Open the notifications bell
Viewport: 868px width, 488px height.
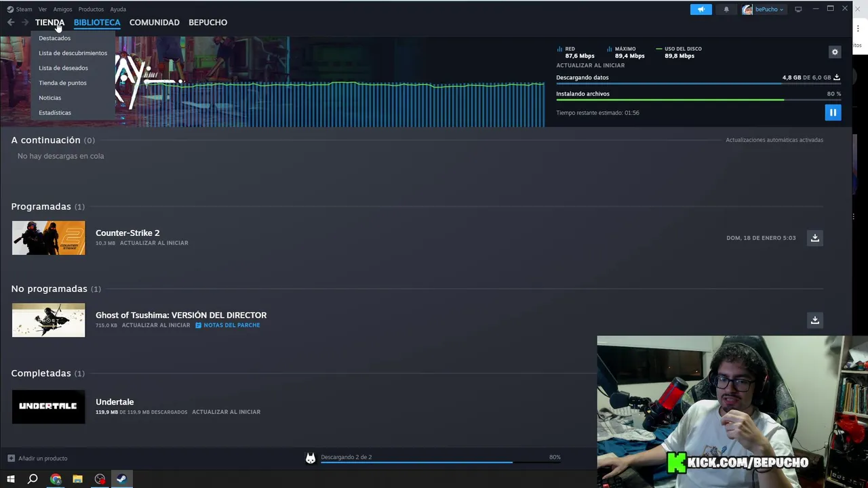coord(726,9)
